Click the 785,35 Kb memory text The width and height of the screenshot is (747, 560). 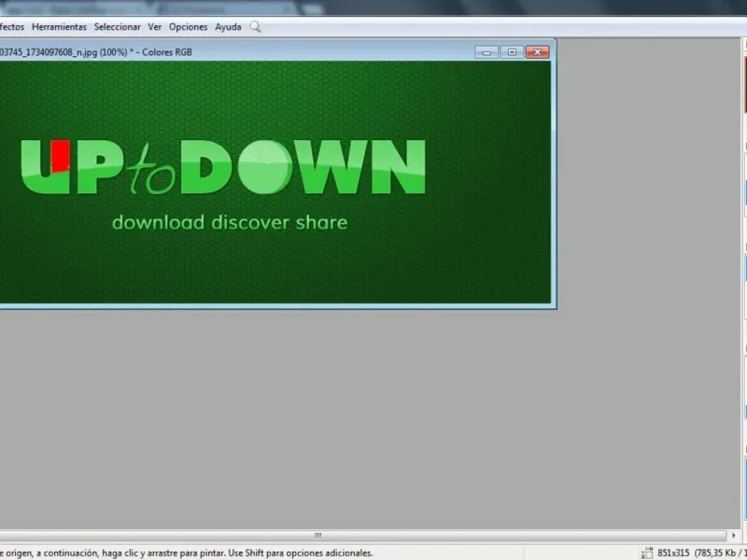[719, 553]
